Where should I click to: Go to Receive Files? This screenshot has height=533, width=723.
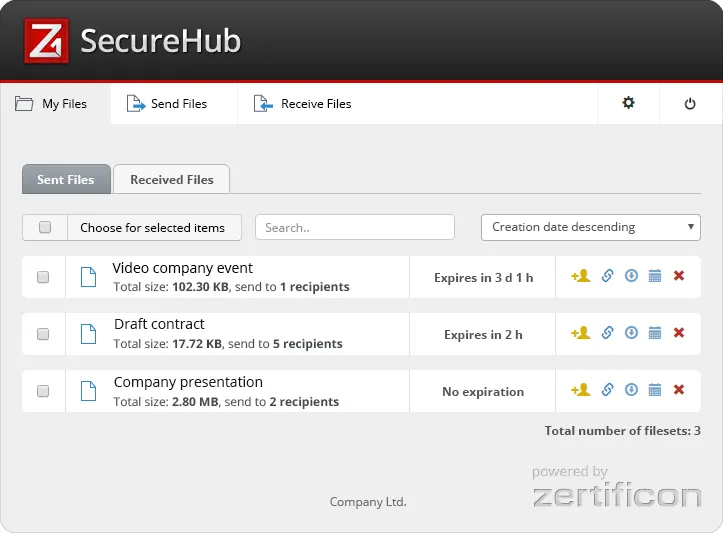point(302,104)
